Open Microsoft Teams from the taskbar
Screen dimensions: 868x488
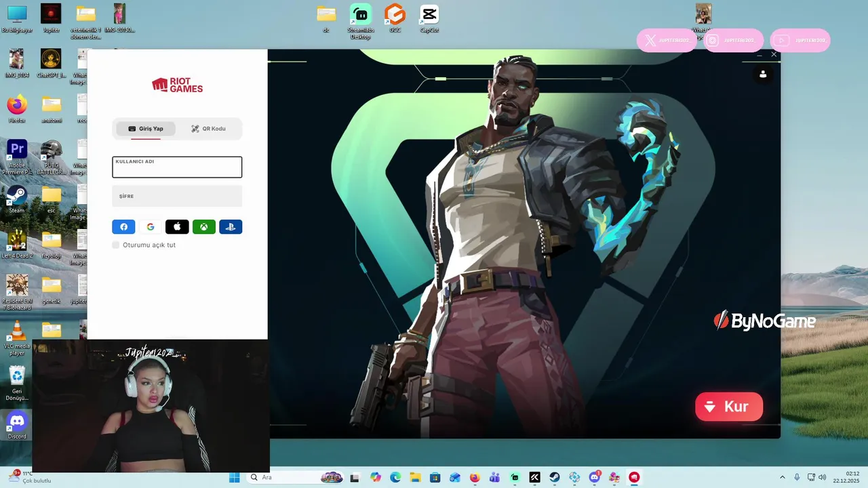coord(495,477)
